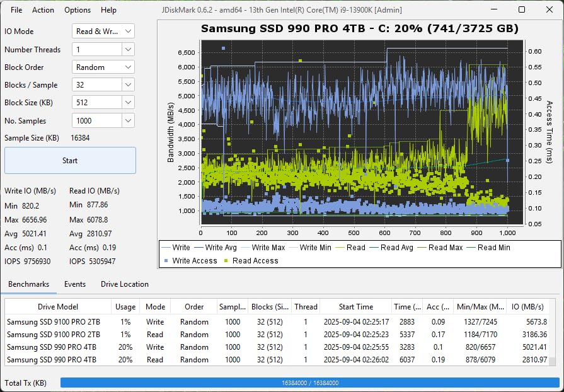Click the Write IOPS 9756930 value
Screen dimensions: 564x392
pos(37,262)
